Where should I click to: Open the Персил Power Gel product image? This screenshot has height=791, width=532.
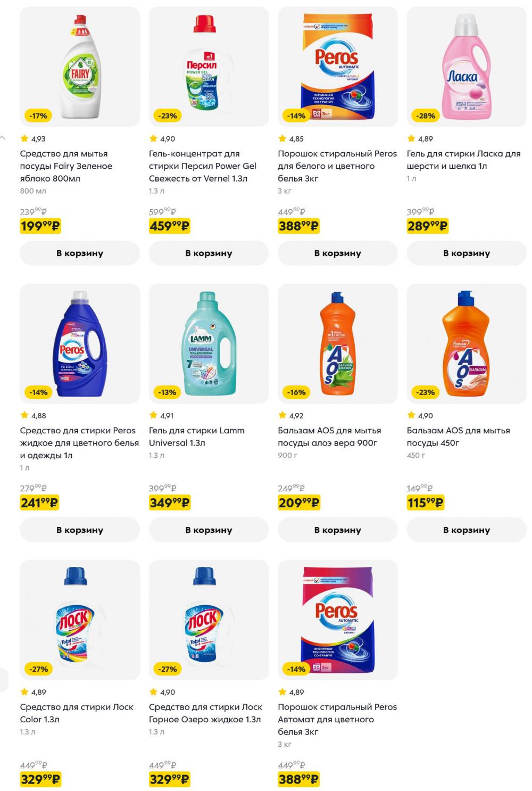click(209, 67)
